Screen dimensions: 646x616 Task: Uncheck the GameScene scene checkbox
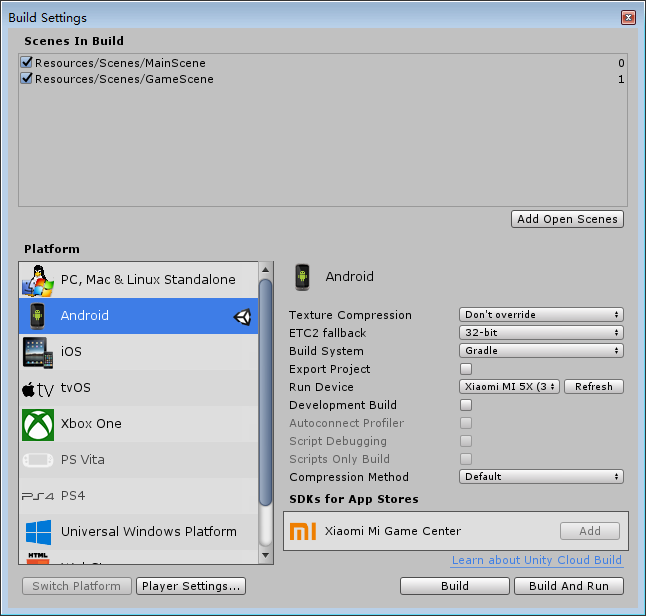click(26, 78)
